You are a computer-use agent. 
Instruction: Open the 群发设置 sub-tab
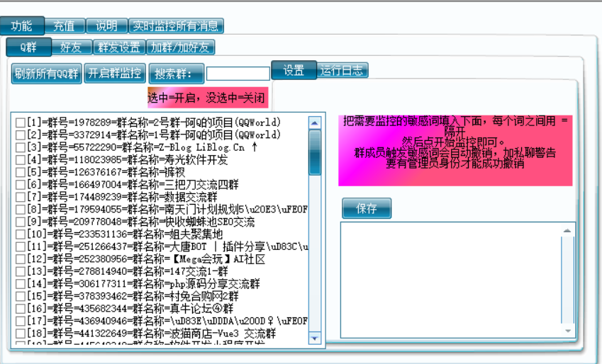[x=118, y=47]
